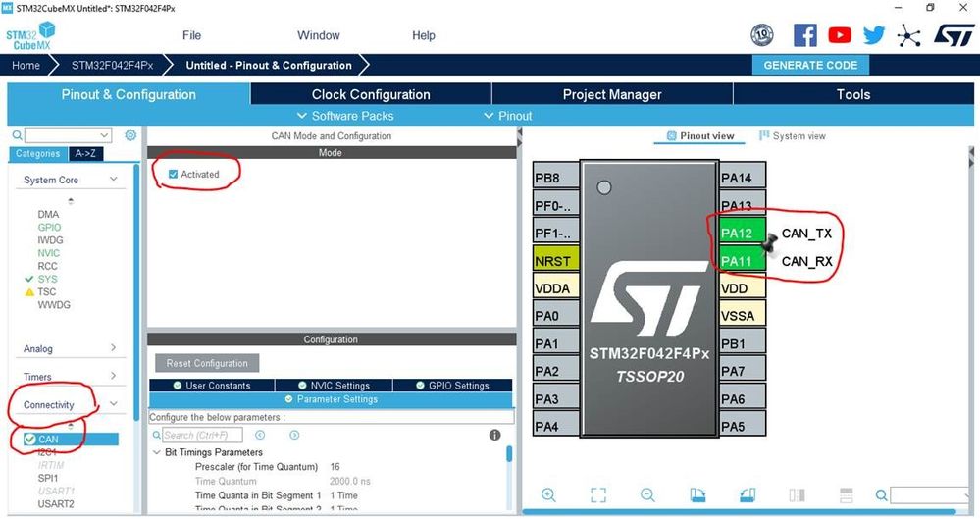Switch to Project Manager tab
The height and width of the screenshot is (519, 980).
pyautogui.click(x=612, y=94)
